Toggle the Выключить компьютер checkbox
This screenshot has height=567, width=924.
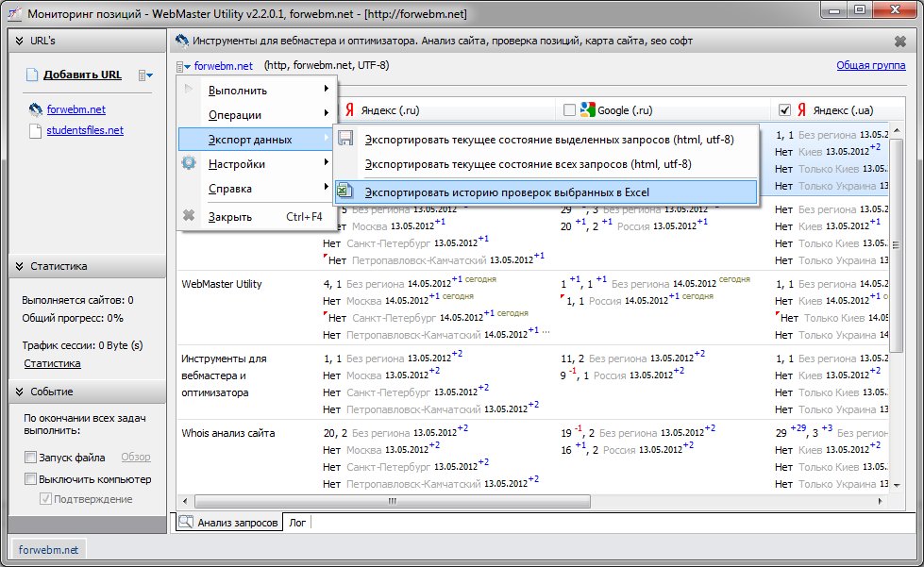(31, 479)
